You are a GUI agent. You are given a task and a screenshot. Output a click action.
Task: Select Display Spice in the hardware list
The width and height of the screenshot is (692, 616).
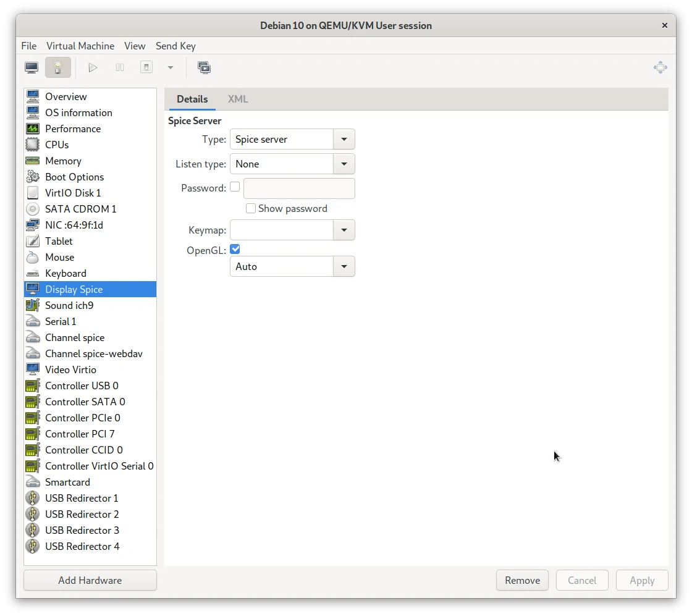click(90, 290)
